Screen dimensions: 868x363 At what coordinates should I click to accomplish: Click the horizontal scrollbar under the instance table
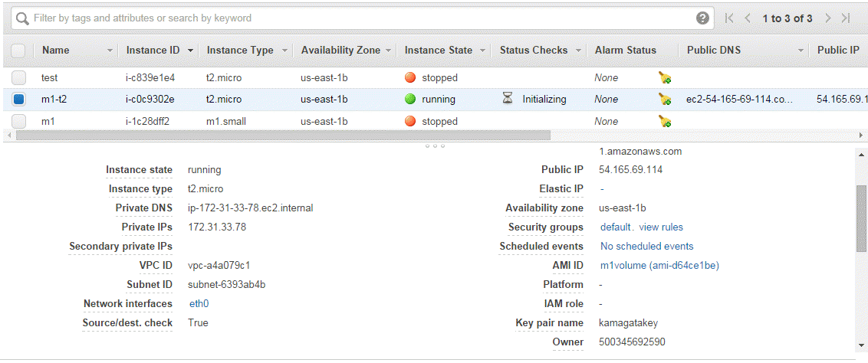284,136
